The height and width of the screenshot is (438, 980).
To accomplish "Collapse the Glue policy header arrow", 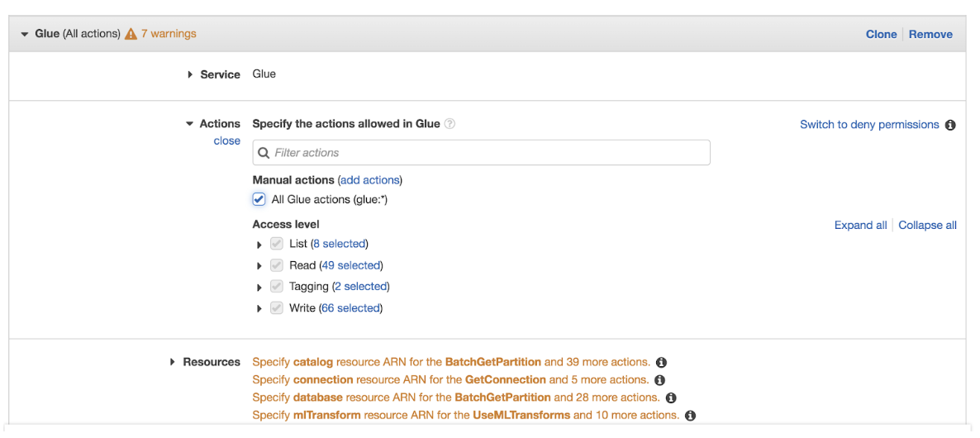I will (25, 35).
